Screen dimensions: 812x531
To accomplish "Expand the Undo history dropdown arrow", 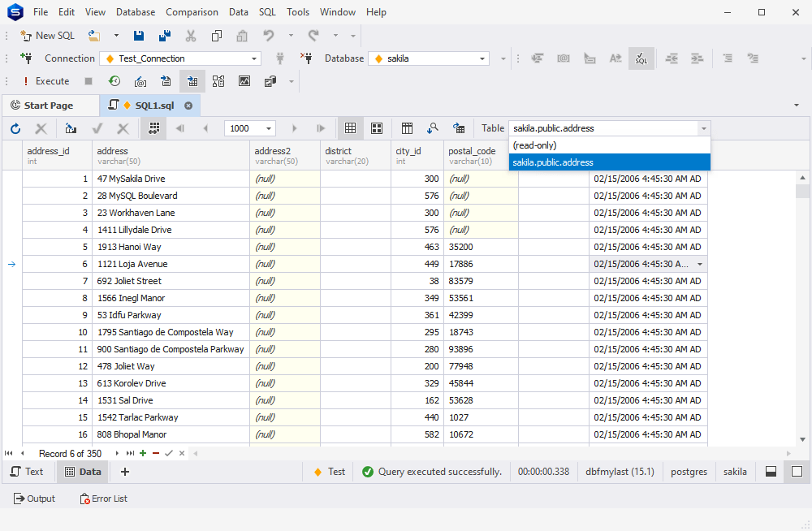I will pos(291,36).
